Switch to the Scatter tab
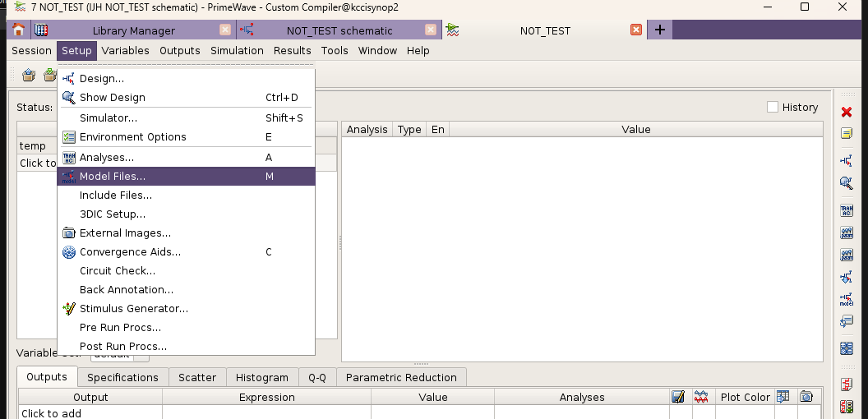This screenshot has width=868, height=419. [x=197, y=377]
